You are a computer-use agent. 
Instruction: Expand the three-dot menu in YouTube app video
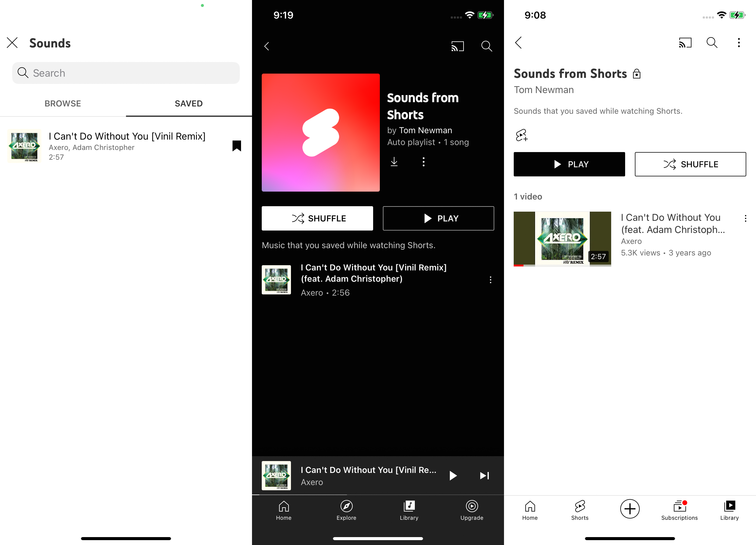point(746,218)
